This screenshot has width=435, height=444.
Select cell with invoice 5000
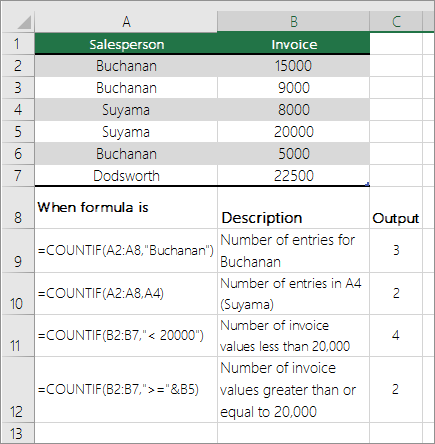293,154
